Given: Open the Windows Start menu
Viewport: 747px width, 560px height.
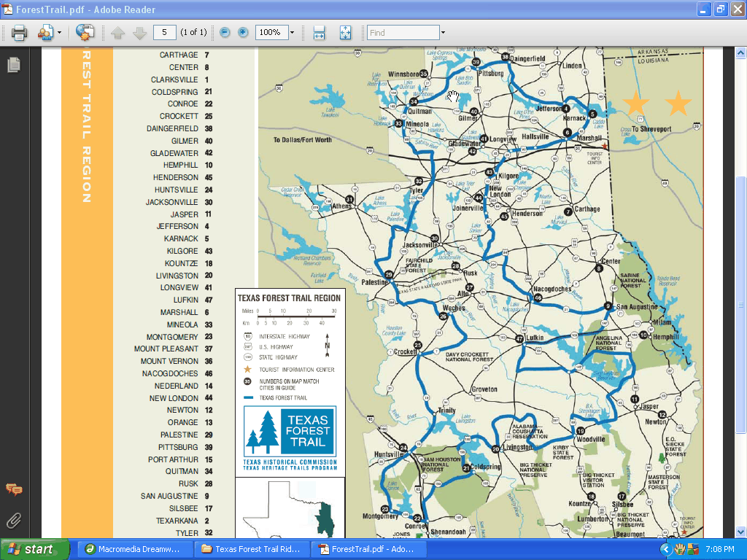Looking at the screenshot, I should click(35, 549).
